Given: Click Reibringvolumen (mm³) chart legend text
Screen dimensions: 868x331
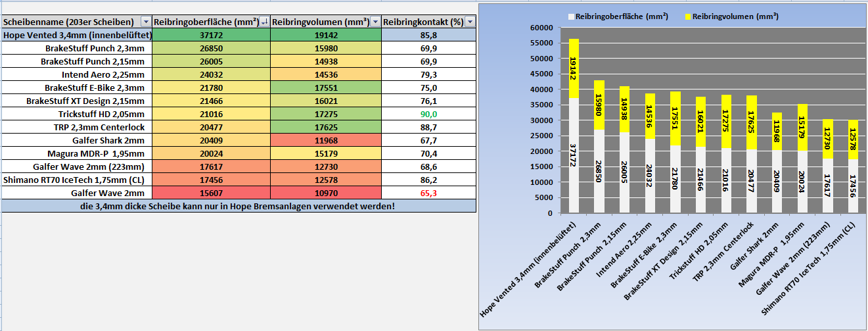Looking at the screenshot, I should [x=736, y=15].
